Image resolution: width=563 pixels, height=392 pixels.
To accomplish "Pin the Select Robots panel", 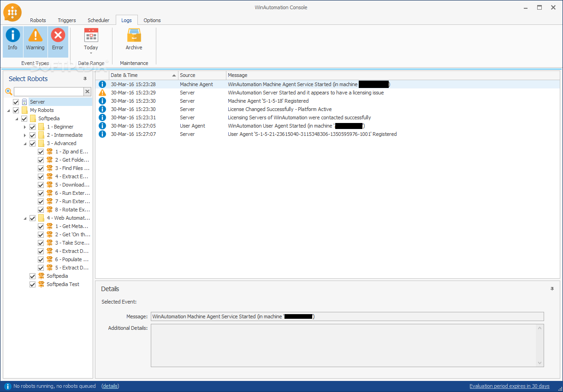I will 85,79.
